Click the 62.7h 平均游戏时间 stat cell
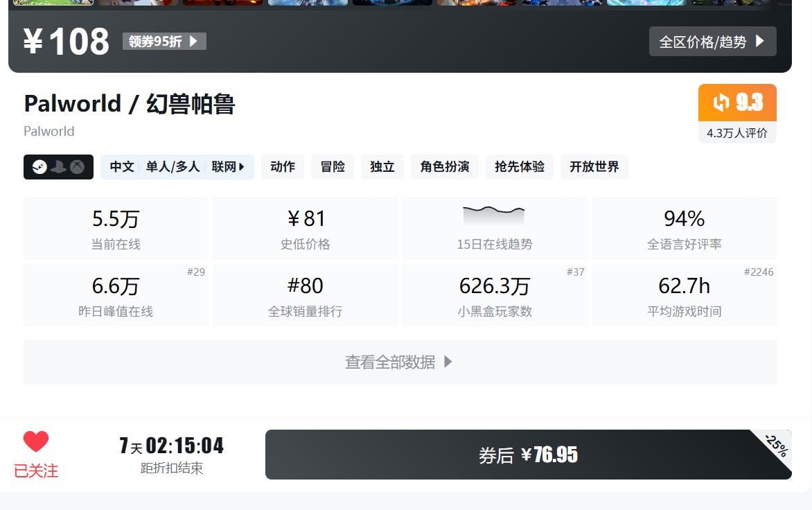This screenshot has height=510, width=812. [x=684, y=296]
